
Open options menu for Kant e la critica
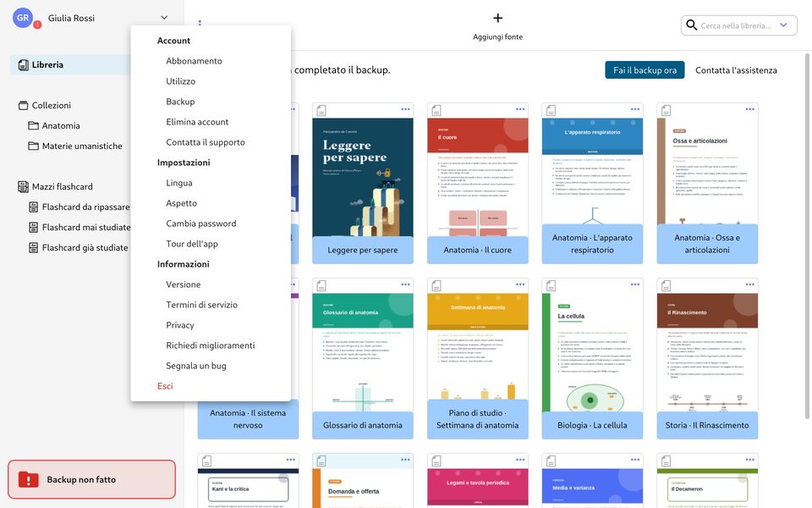click(290, 460)
